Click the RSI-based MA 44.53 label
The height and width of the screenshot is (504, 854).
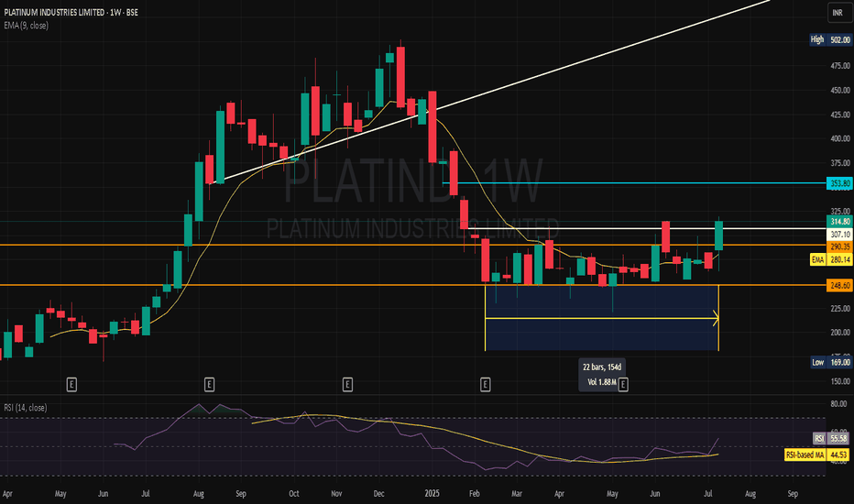click(x=818, y=455)
